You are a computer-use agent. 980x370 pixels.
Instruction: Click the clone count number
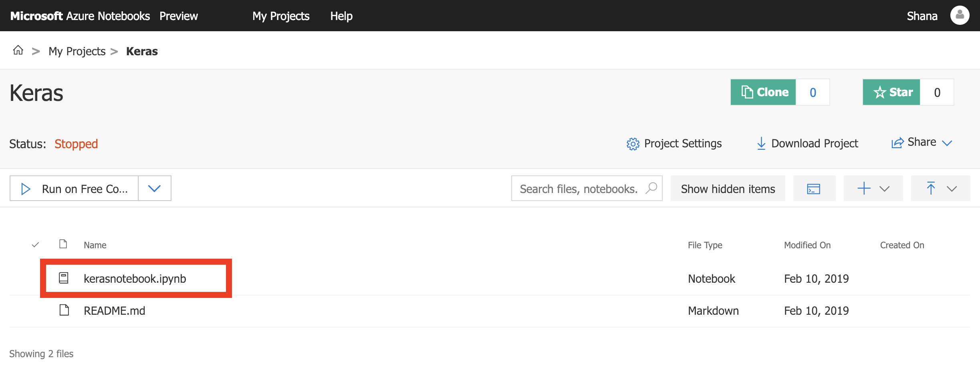813,92
